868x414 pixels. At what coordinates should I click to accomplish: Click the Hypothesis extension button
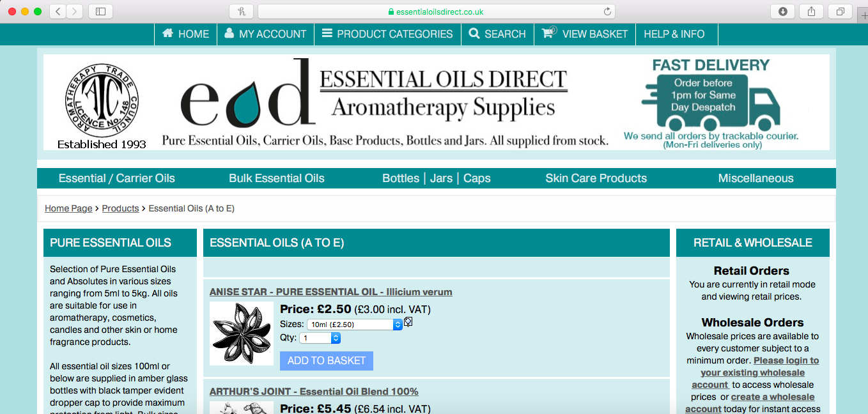click(x=241, y=11)
